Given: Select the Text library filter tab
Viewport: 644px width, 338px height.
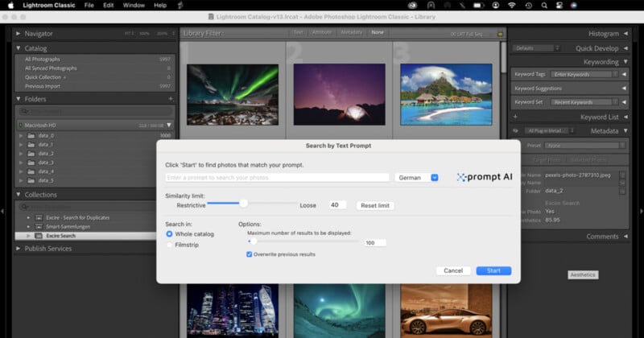Looking at the screenshot, I should pyautogui.click(x=298, y=32).
